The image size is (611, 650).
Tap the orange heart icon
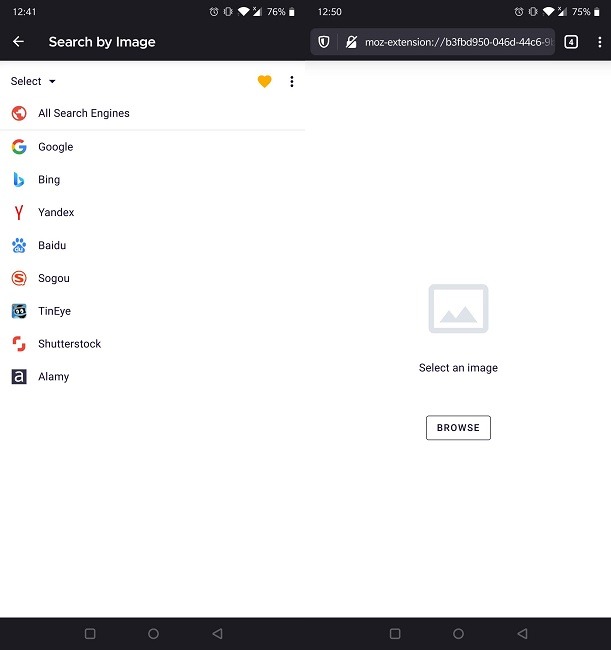[x=264, y=81]
